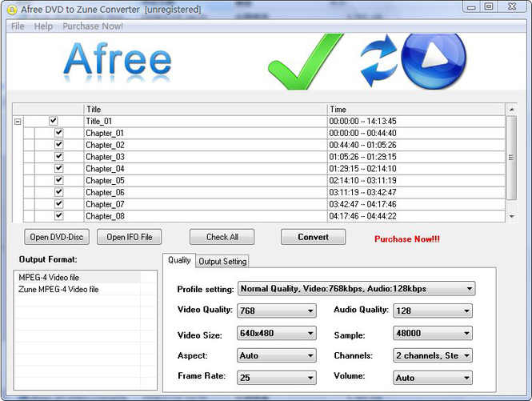Select the Chapter_07 row name
532x401 pixels.
pyautogui.click(x=105, y=204)
